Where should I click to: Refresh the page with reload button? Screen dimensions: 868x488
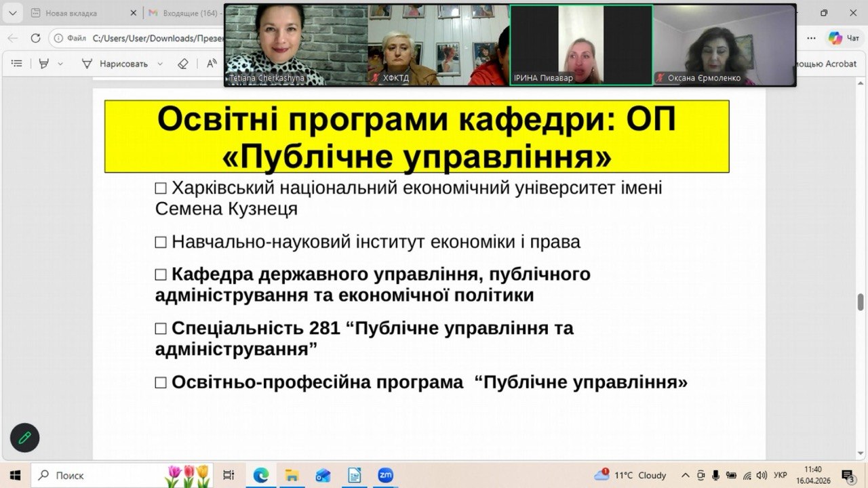(x=35, y=39)
